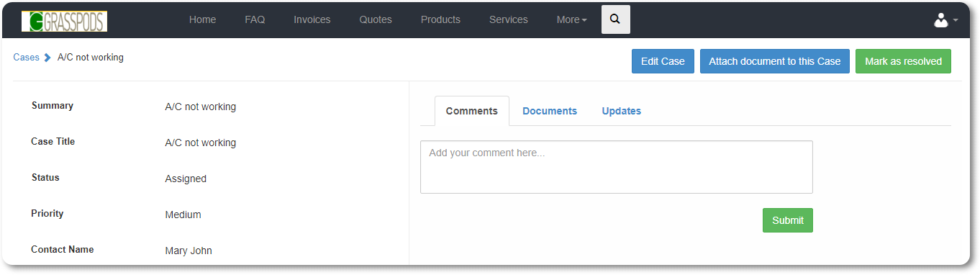Viewport: 980px width, 275px height.
Task: Switch to the Updates tab
Action: click(622, 111)
